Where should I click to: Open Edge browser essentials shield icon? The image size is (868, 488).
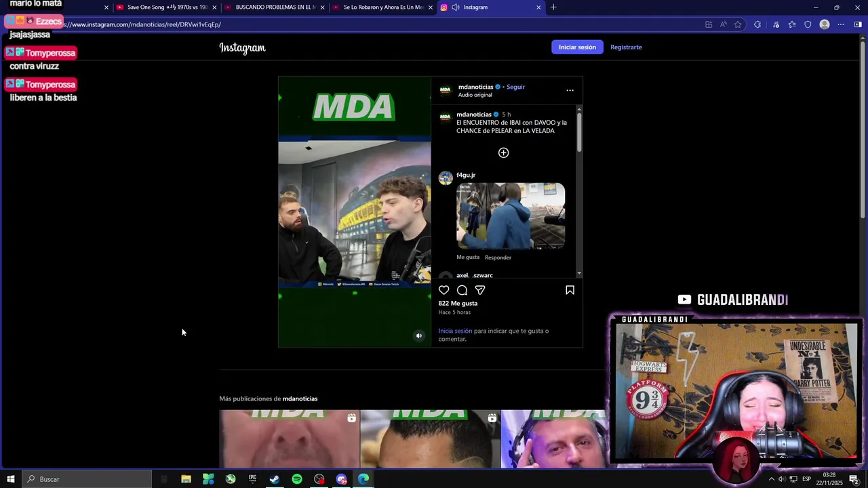coord(808,24)
